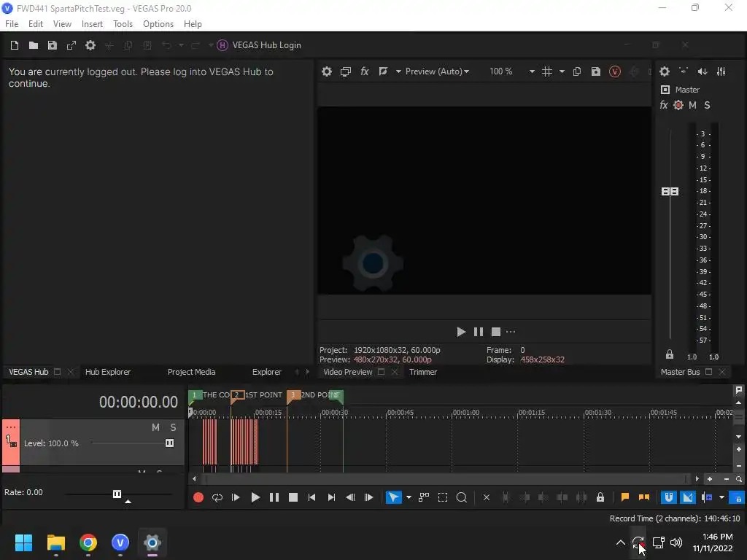Create a new project via toolbar icon
Viewport: 747px width, 560px height.
tap(15, 45)
